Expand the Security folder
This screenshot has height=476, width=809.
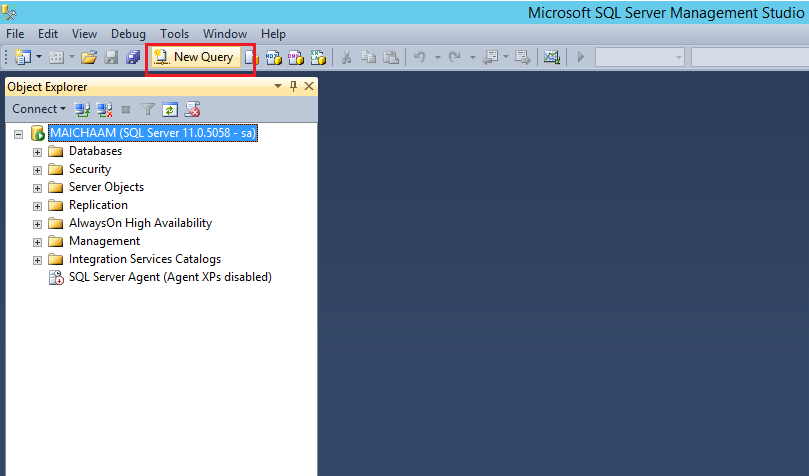click(37, 170)
